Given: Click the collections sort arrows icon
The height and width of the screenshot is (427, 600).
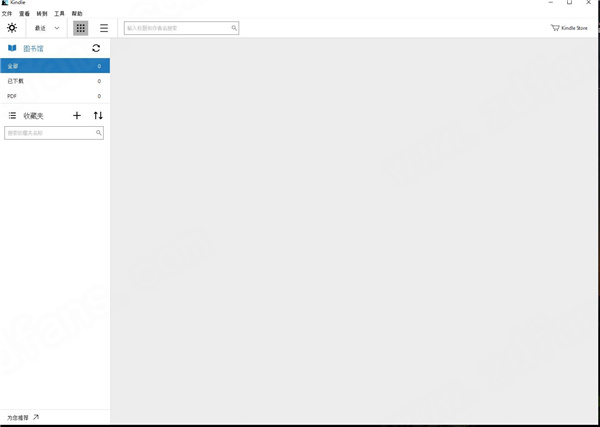Looking at the screenshot, I should click(98, 116).
